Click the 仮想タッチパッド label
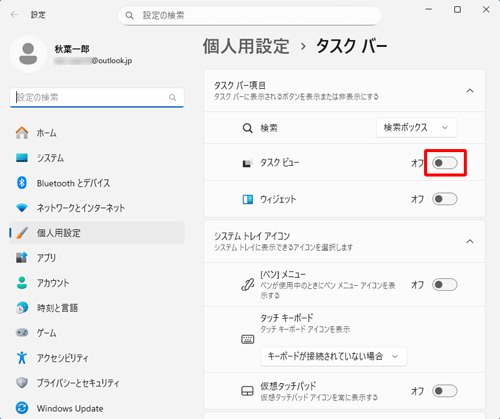500x419 pixels. point(288,386)
